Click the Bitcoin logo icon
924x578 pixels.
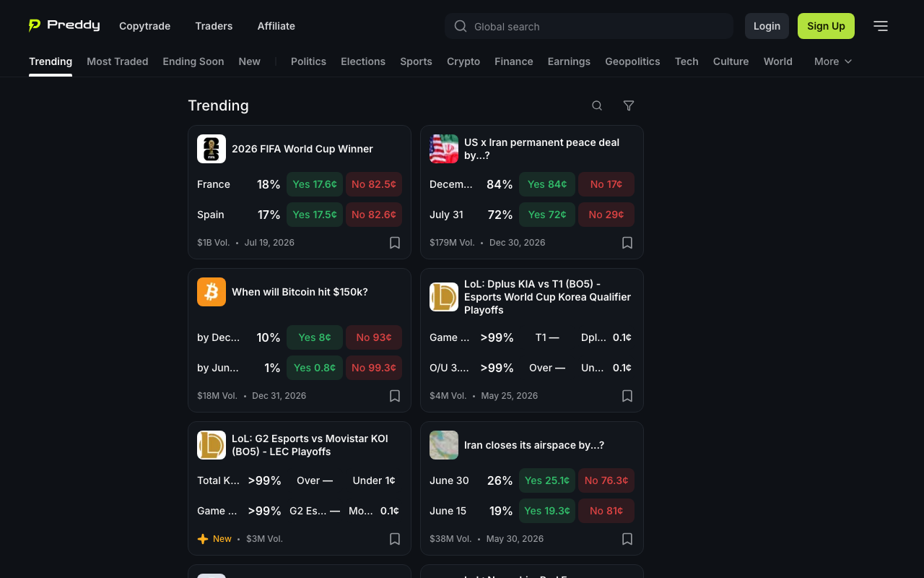point(212,292)
